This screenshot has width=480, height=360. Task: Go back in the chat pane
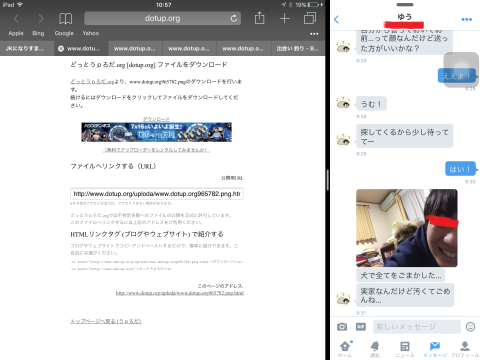pyautogui.click(x=336, y=19)
